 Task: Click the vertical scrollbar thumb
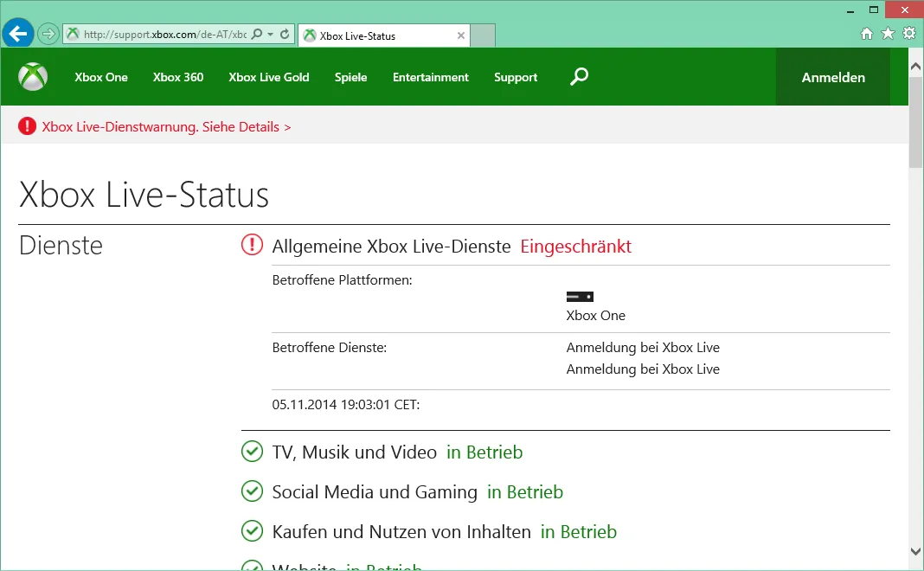[915, 121]
